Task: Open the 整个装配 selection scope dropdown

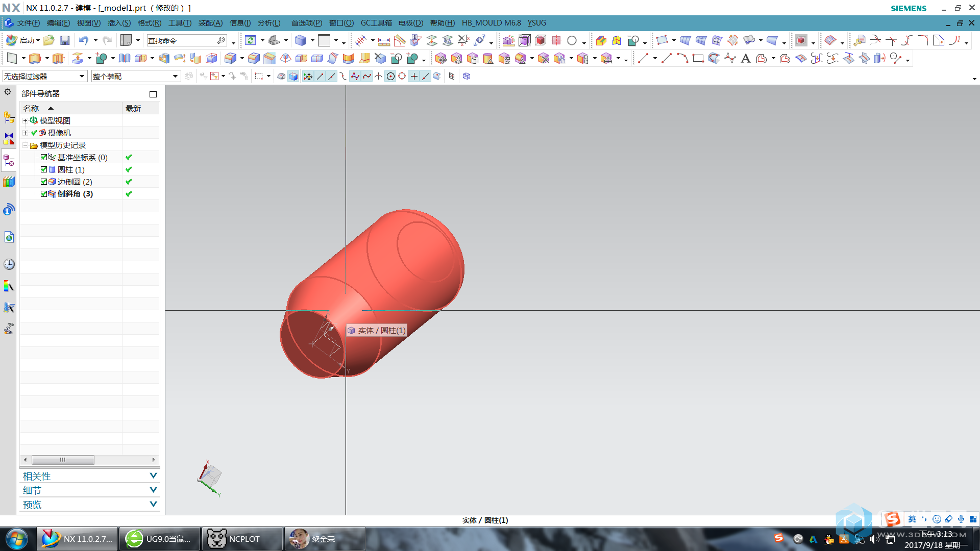Action: pyautogui.click(x=136, y=77)
